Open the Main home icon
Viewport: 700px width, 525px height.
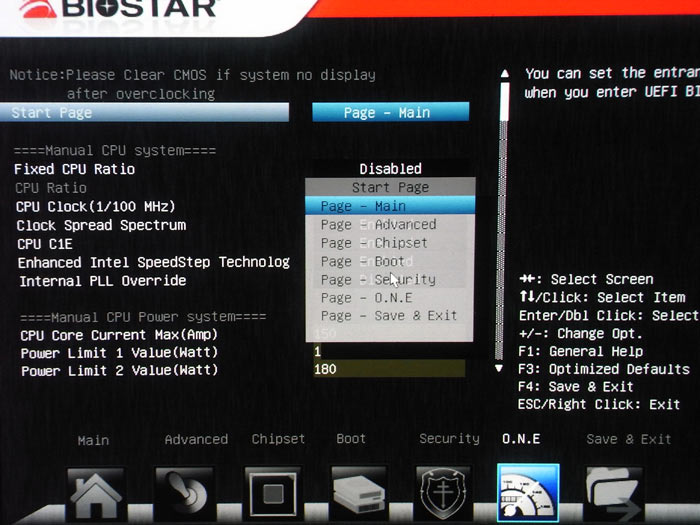tap(95, 495)
